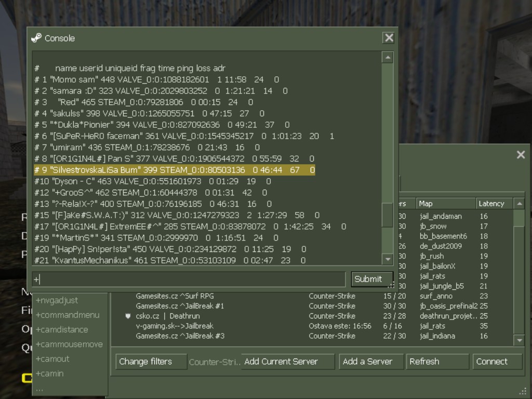Click the "sakulss" player line
The image size is (532, 399).
pyautogui.click(x=149, y=113)
